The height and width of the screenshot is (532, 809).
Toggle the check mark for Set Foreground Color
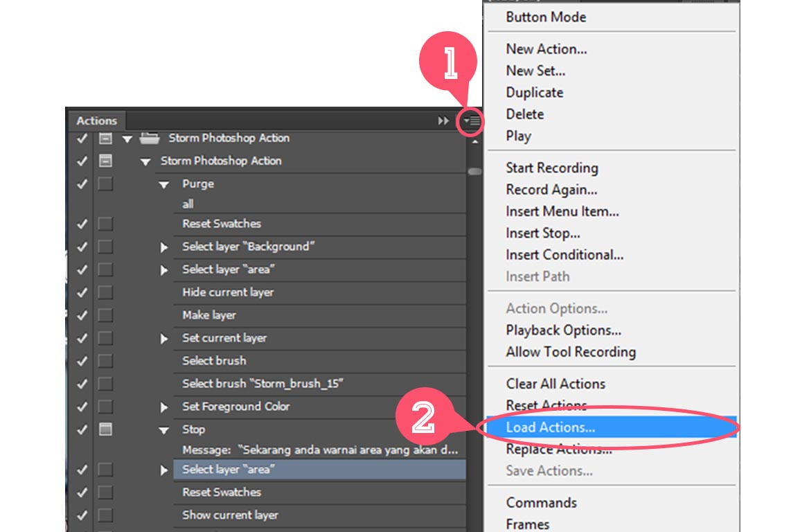tap(82, 407)
